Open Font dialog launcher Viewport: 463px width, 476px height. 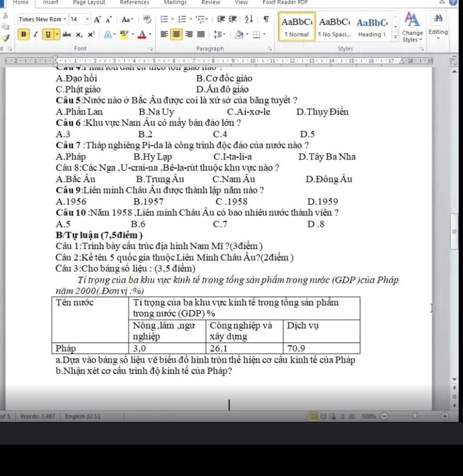(150, 48)
